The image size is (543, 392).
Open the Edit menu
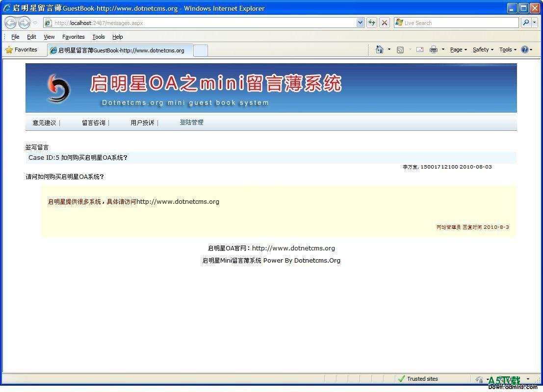click(x=31, y=37)
